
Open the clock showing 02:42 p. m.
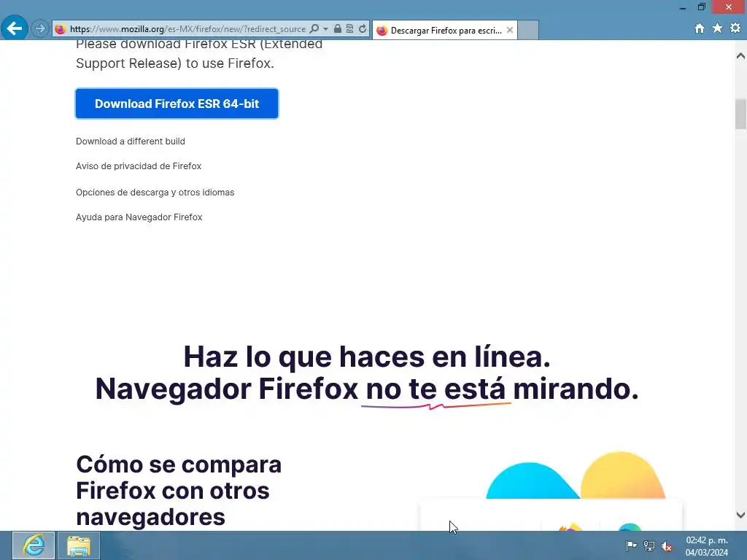[707, 545]
